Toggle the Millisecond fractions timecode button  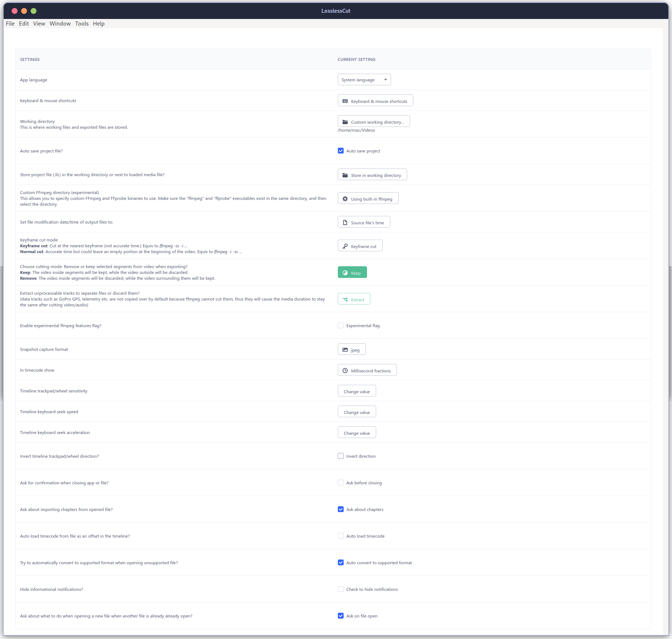[x=367, y=370]
